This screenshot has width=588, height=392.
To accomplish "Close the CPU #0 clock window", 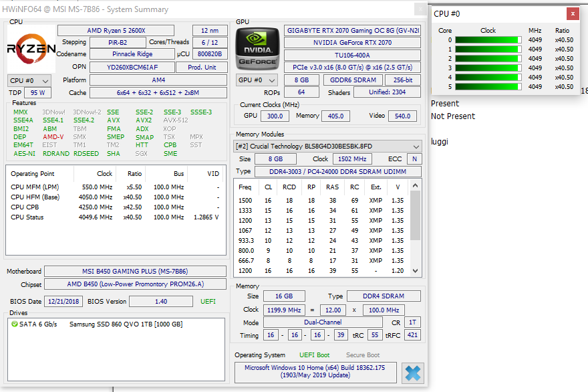I will click(573, 14).
